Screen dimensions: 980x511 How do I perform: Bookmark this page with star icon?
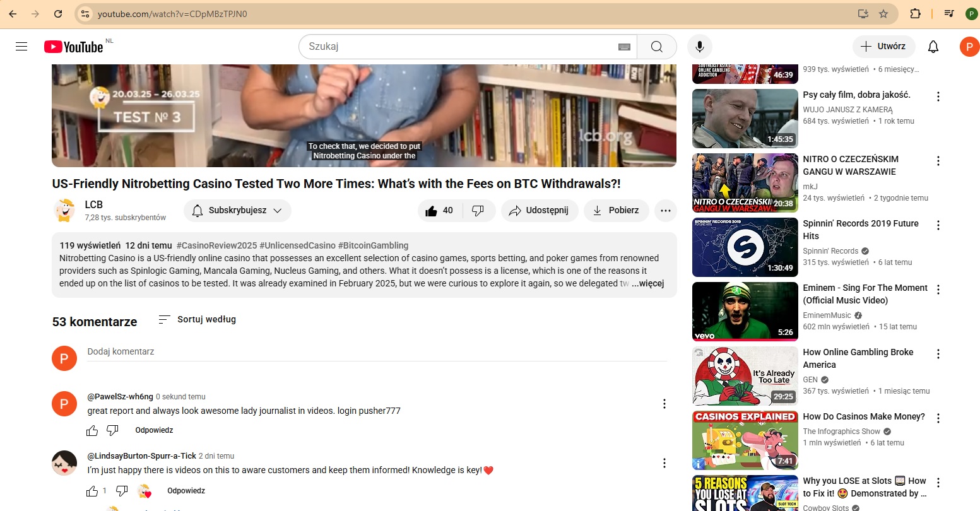[883, 14]
